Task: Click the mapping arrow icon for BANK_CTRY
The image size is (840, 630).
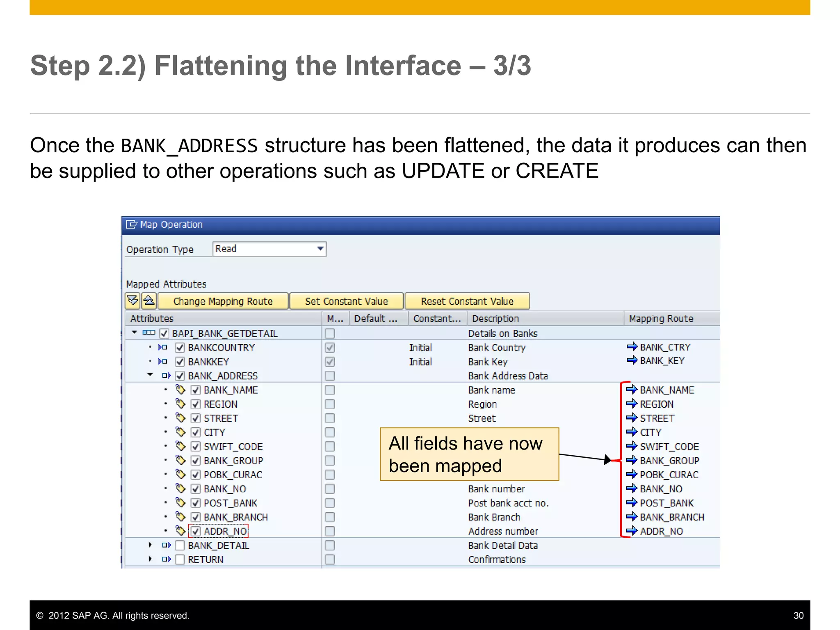Action: pyautogui.click(x=632, y=347)
